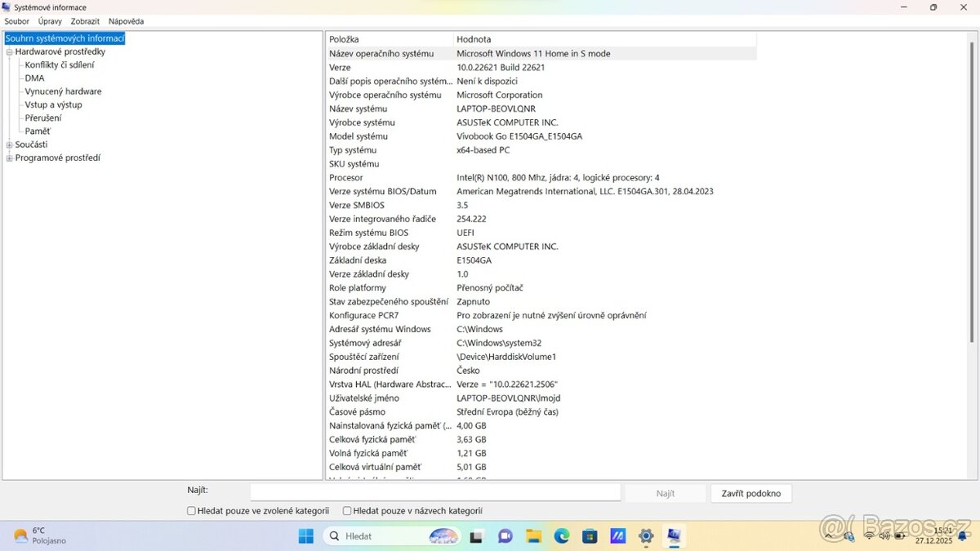Check 'Hledat pouze ve zvolené kategorii'
This screenshot has width=980, height=551.
point(190,510)
